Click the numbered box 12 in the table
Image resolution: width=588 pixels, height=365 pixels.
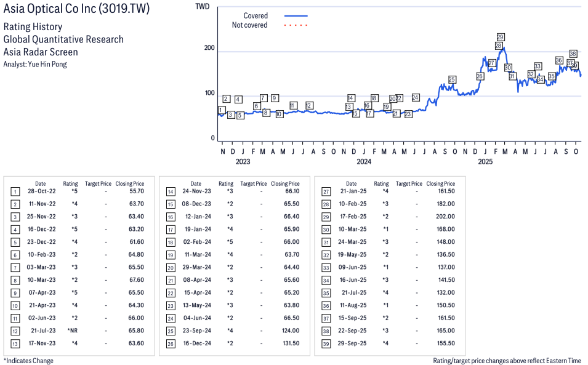(x=15, y=331)
